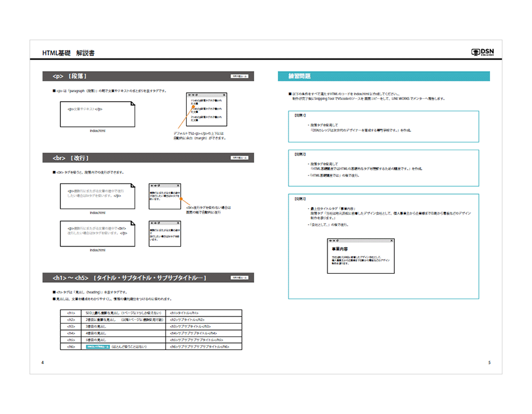The height and width of the screenshot is (414, 532).
Task: Select the 【問題2】 exercise box
Action: 384,168
